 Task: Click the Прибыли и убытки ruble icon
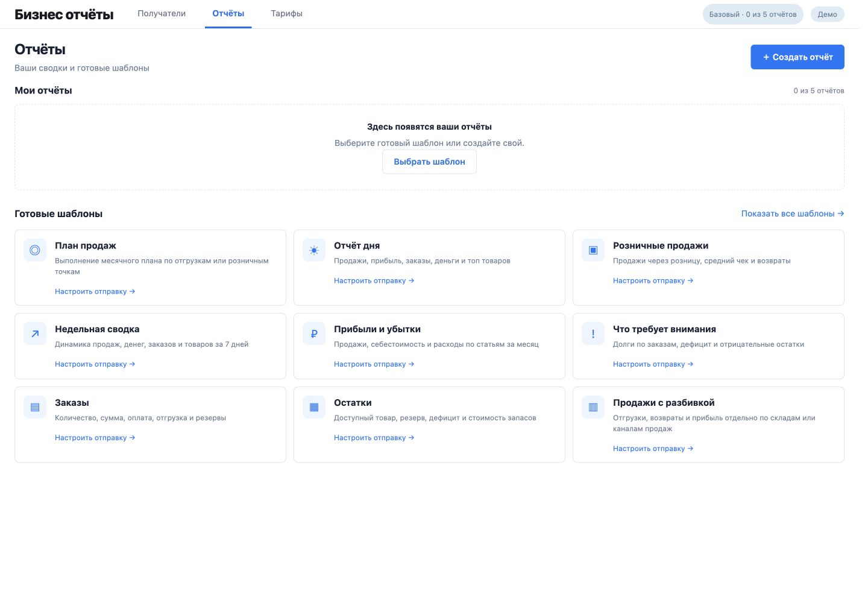(314, 333)
